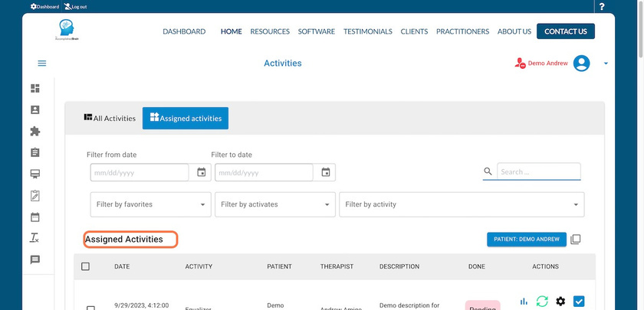The width and height of the screenshot is (644, 310).
Task: Click the CONTACT US button
Action: (566, 31)
